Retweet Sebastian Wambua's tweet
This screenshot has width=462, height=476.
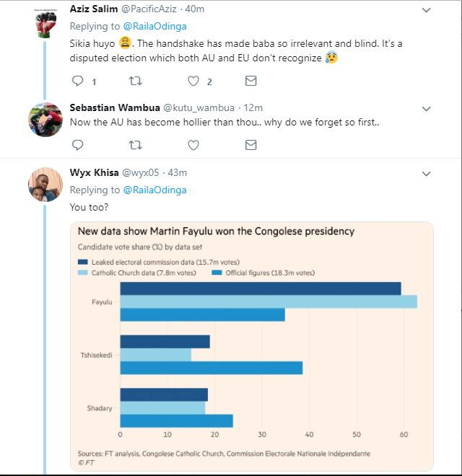pyautogui.click(x=135, y=145)
